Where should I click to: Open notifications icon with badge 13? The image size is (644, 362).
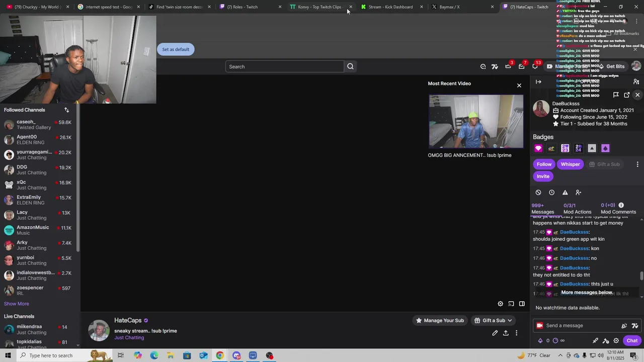pos(535,66)
